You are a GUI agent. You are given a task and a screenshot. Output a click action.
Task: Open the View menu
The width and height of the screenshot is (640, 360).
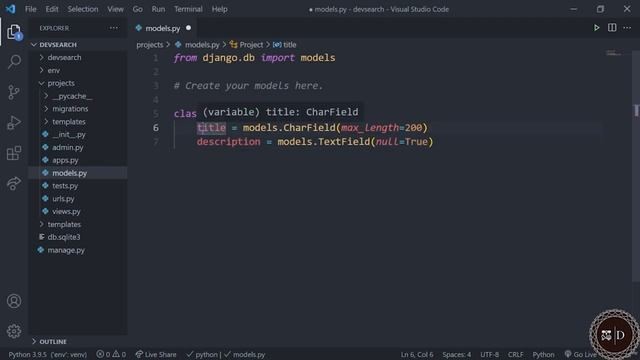coord(116,9)
